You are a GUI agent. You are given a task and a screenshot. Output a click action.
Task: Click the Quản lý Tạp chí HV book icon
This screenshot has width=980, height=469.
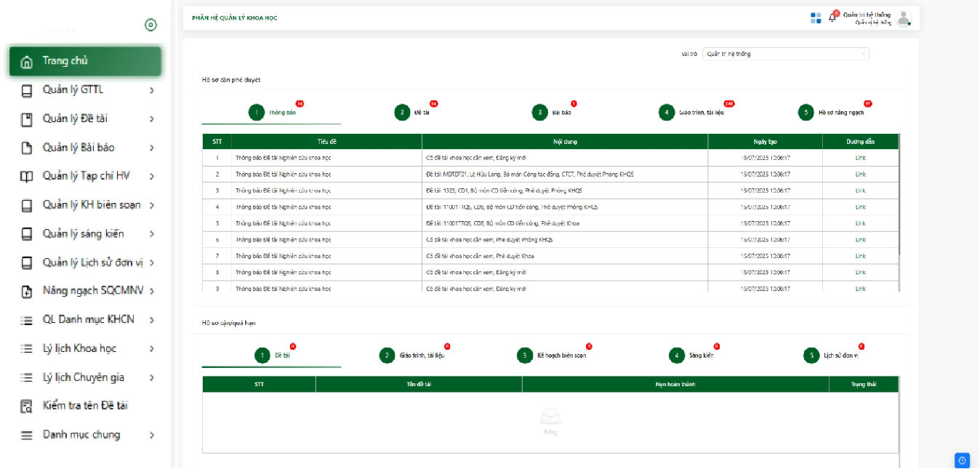click(27, 177)
